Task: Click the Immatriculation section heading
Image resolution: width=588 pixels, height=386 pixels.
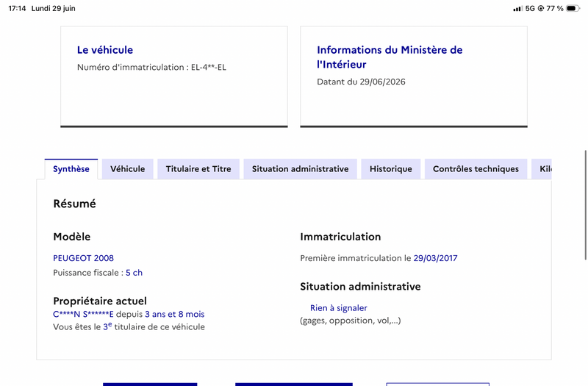Action: click(x=340, y=237)
